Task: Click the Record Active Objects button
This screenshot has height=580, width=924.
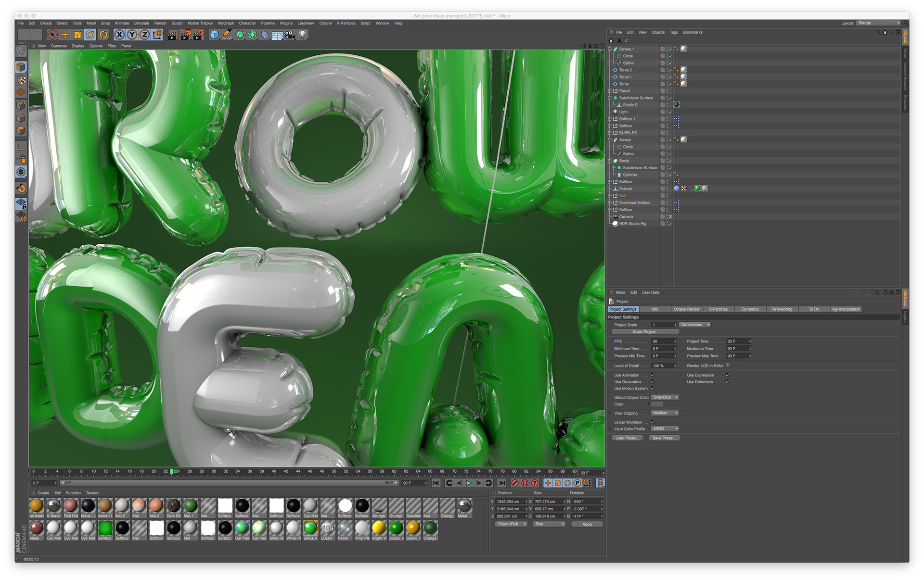Action: 515,483
